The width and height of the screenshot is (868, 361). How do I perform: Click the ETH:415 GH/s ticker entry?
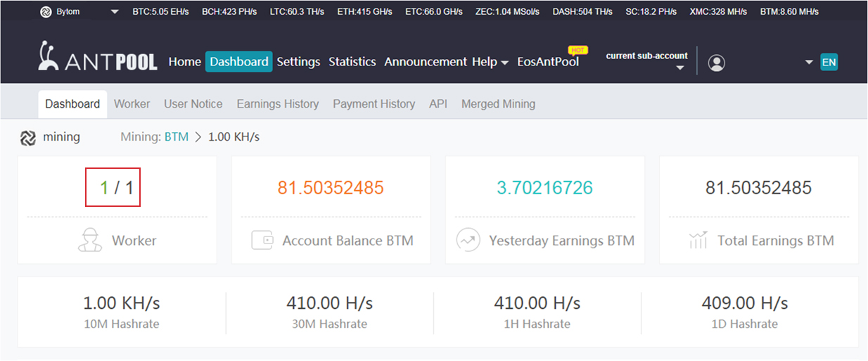pyautogui.click(x=365, y=12)
